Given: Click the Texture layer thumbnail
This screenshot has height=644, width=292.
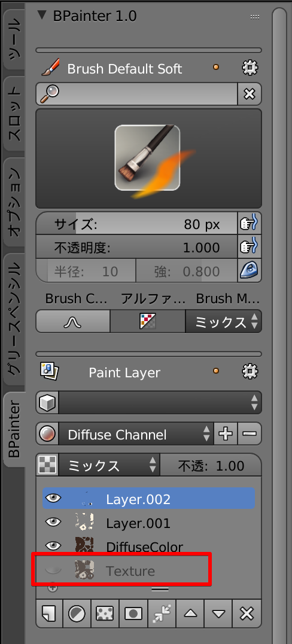Looking at the screenshot, I should 85,570.
